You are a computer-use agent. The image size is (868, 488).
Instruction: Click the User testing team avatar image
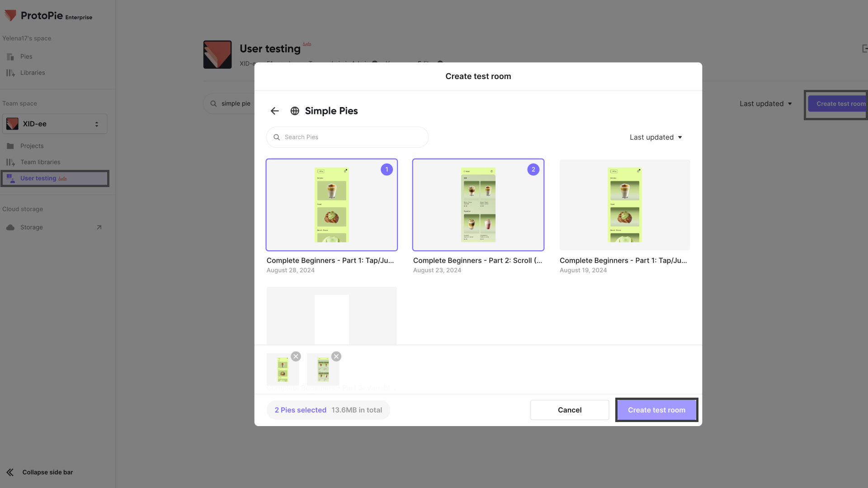(x=217, y=55)
